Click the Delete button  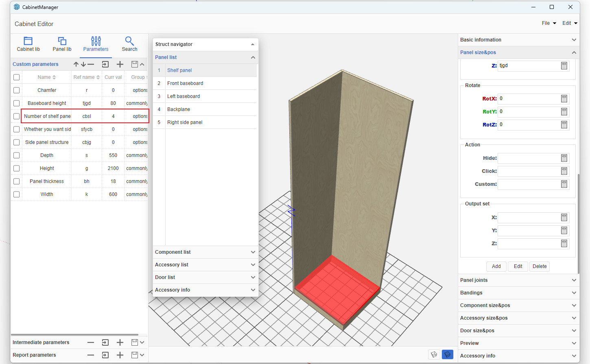[x=539, y=266]
